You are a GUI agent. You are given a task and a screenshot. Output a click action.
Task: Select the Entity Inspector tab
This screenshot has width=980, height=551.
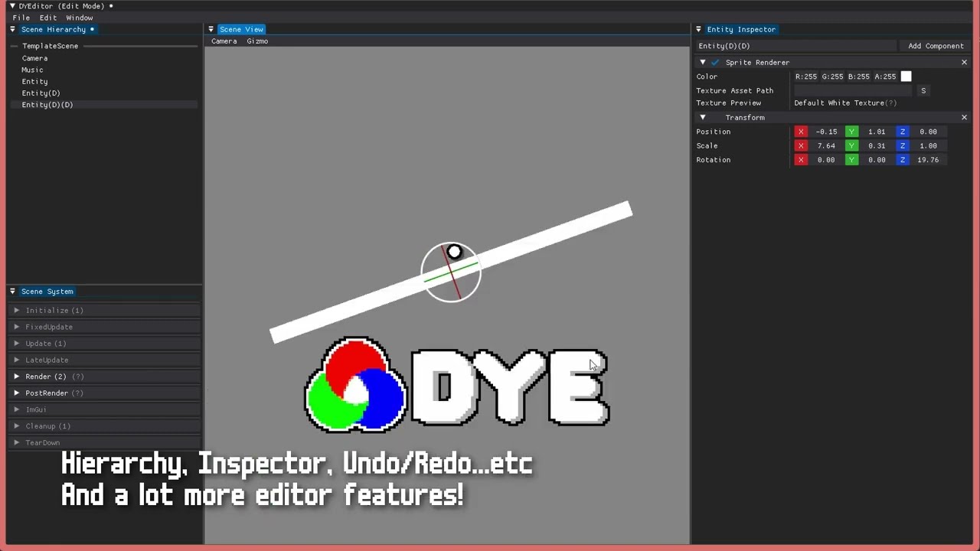pyautogui.click(x=741, y=29)
